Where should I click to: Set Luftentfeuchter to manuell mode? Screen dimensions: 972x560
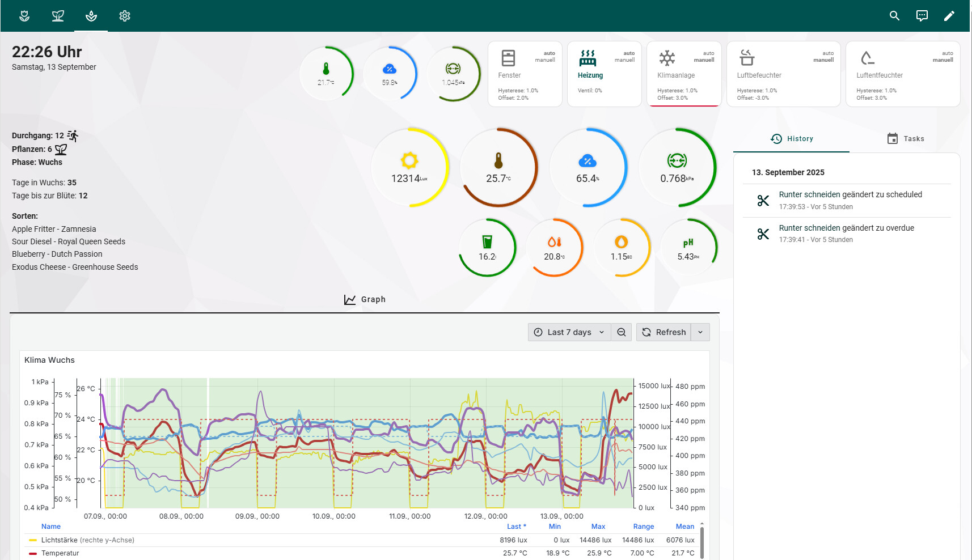tap(943, 60)
